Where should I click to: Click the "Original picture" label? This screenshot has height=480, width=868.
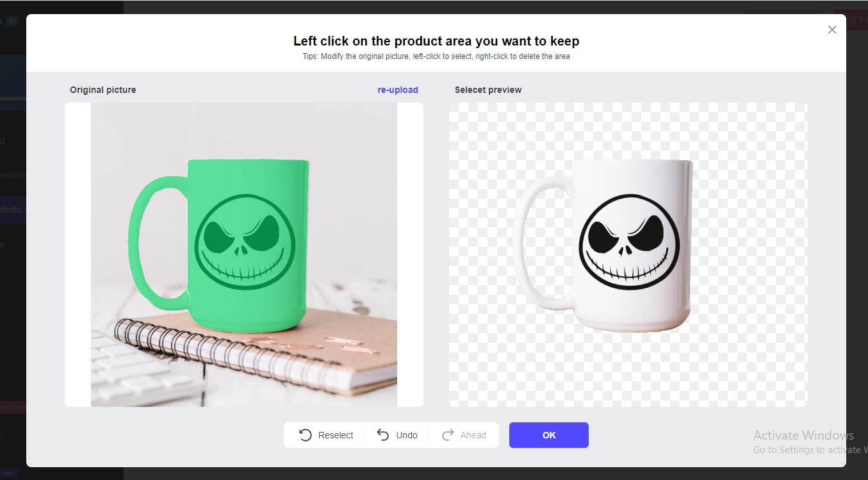(103, 90)
